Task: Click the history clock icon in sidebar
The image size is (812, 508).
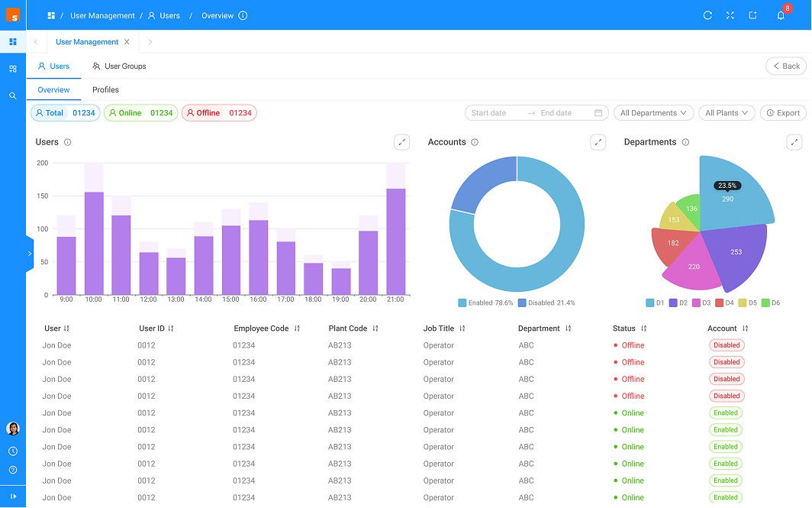Action: click(x=13, y=451)
